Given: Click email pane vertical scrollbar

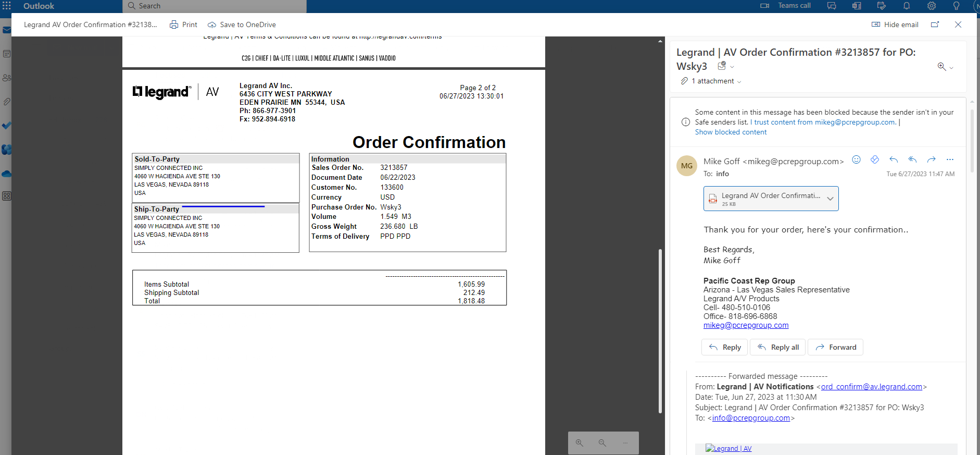Looking at the screenshot, I should 972,141.
